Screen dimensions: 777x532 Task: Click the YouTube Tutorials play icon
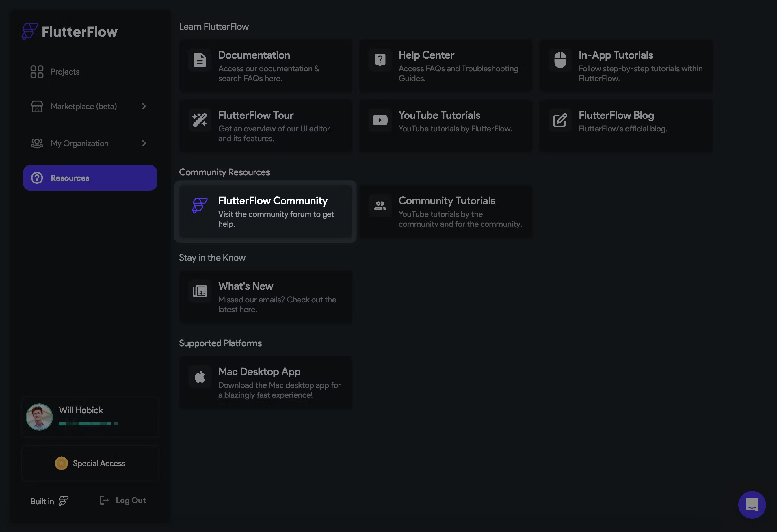pos(380,120)
